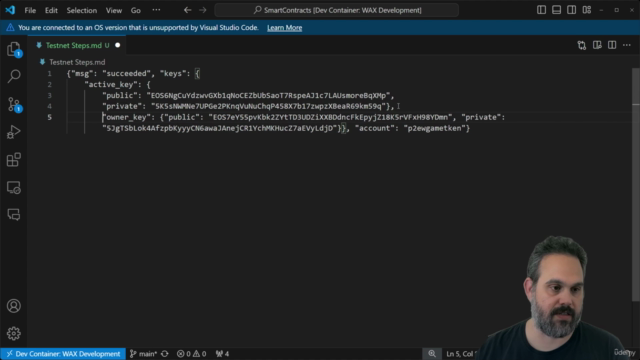640x360 pixels.
Task: Open the Explorer view in activity bar
Action: coord(14,49)
